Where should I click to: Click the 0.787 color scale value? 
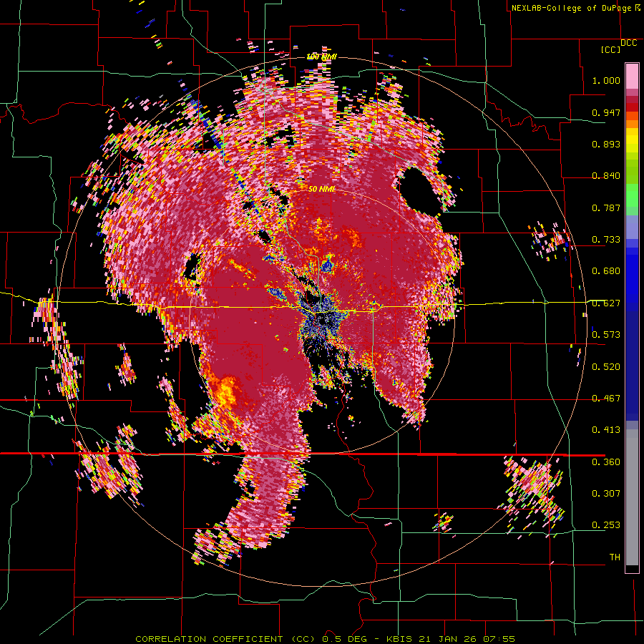pyautogui.click(x=606, y=208)
